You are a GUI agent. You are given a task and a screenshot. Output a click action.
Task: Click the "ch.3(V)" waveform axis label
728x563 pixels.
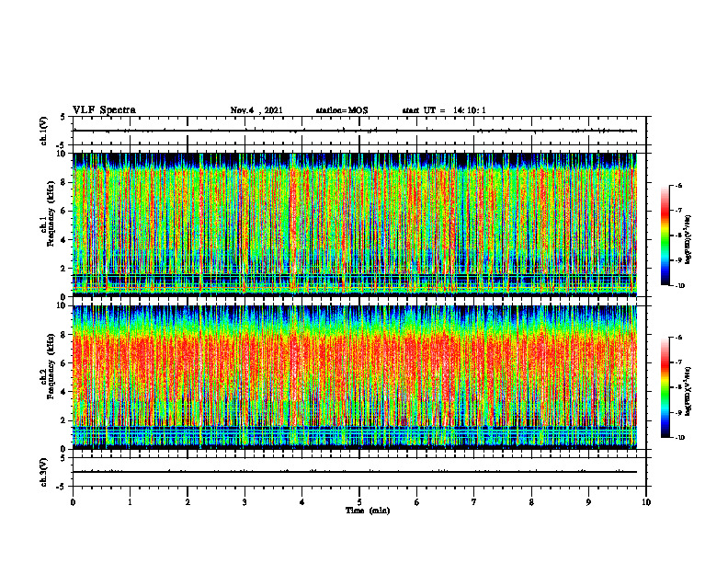(x=43, y=472)
